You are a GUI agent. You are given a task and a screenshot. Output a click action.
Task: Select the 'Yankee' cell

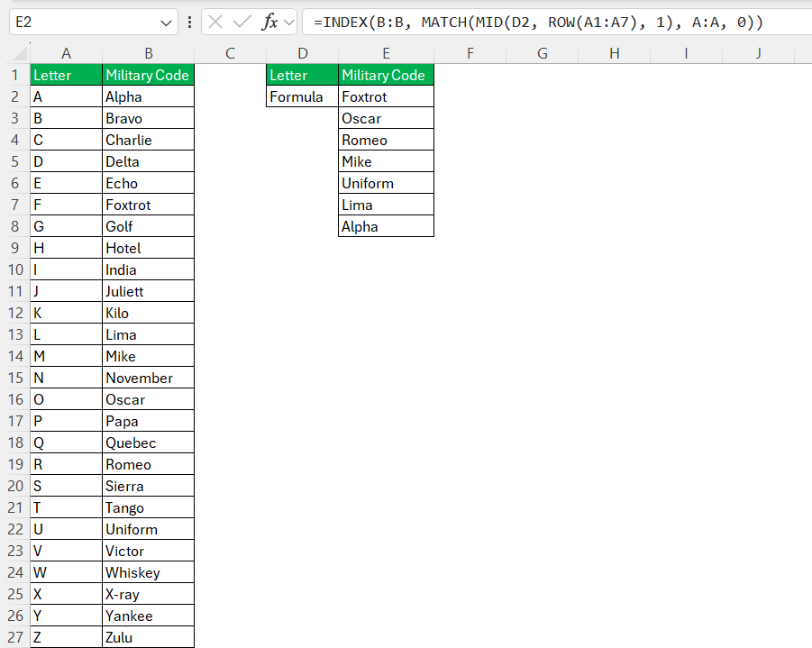tap(149, 616)
